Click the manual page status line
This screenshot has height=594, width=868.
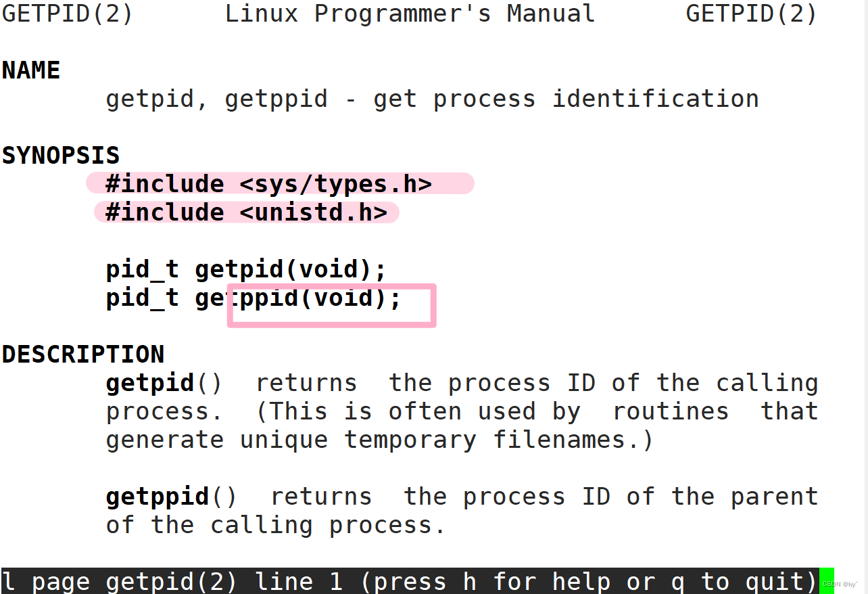pyautogui.click(x=410, y=581)
